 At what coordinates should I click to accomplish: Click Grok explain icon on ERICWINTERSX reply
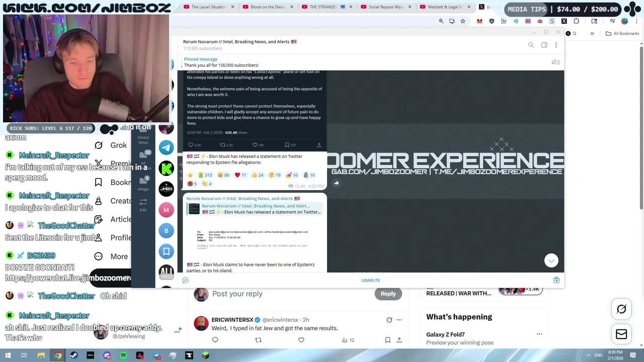[x=389, y=320]
